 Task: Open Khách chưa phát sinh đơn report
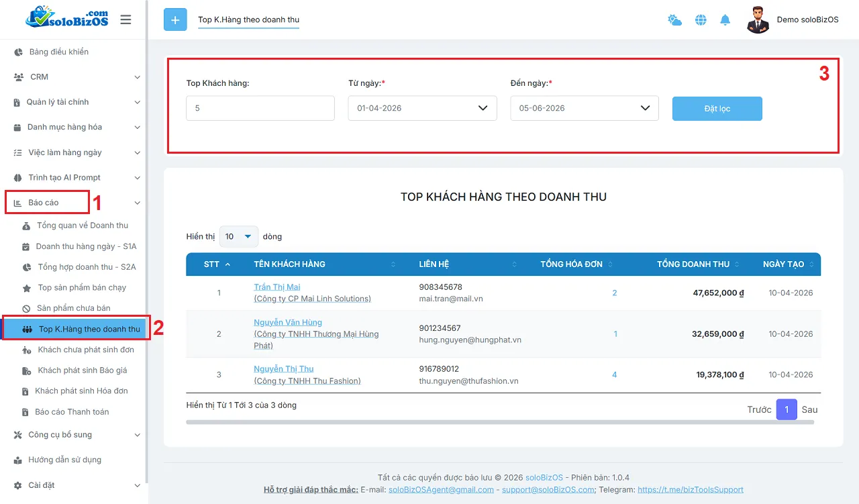click(x=86, y=350)
